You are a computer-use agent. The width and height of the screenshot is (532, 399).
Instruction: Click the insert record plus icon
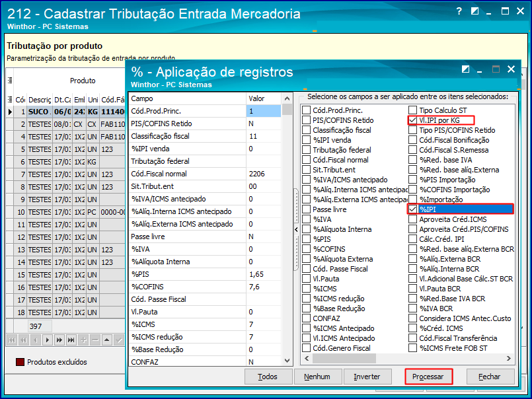coord(83,340)
